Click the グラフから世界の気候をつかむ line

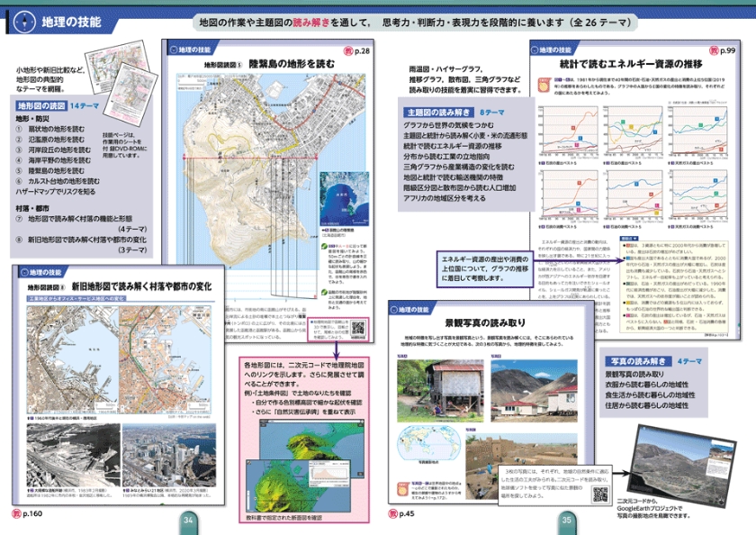[448, 125]
